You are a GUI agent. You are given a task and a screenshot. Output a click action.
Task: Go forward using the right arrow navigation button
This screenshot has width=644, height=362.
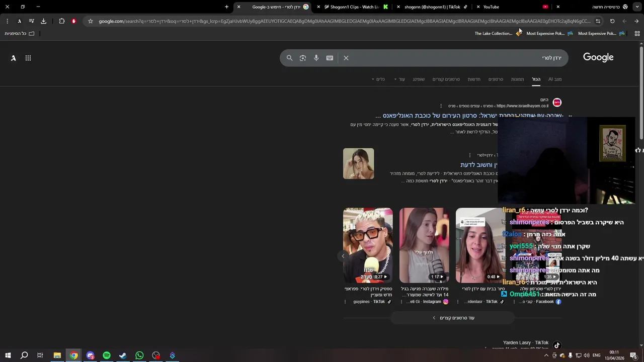636,21
